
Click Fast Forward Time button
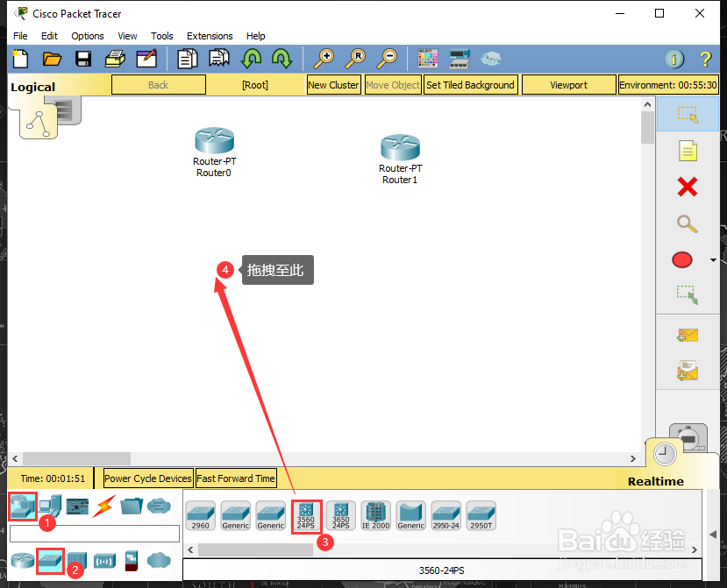pyautogui.click(x=236, y=478)
